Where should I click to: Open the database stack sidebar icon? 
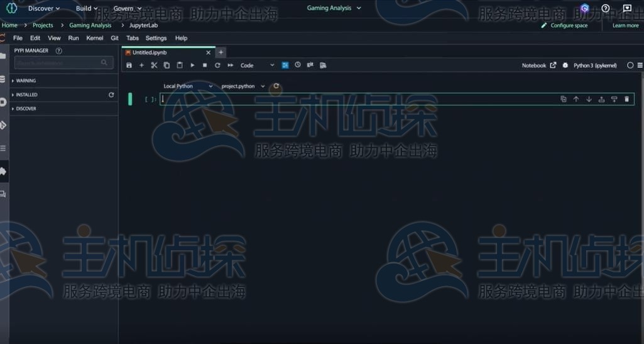click(x=3, y=79)
